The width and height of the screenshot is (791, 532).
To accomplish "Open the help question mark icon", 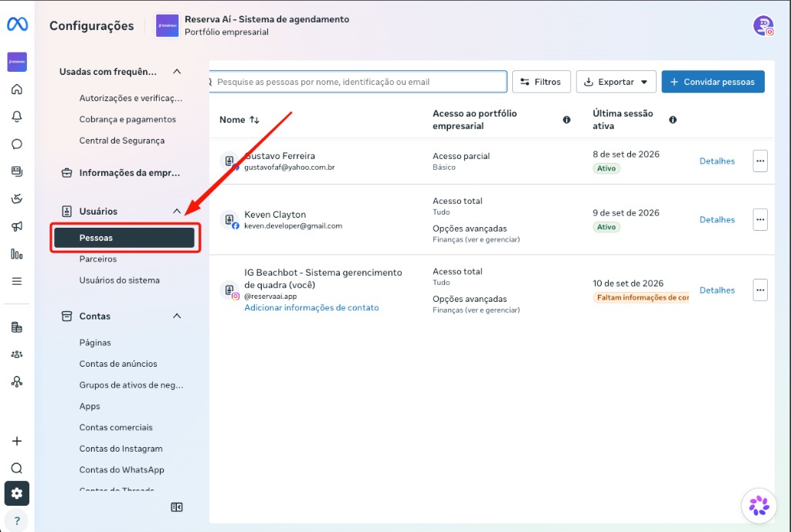I will click(x=17, y=521).
